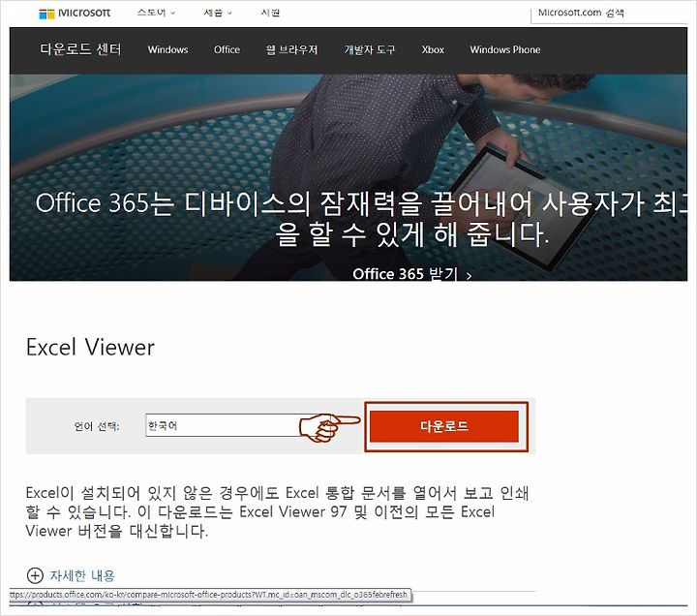The image size is (697, 616).
Task: Select the Windows Phone navigation item
Action: [505, 49]
